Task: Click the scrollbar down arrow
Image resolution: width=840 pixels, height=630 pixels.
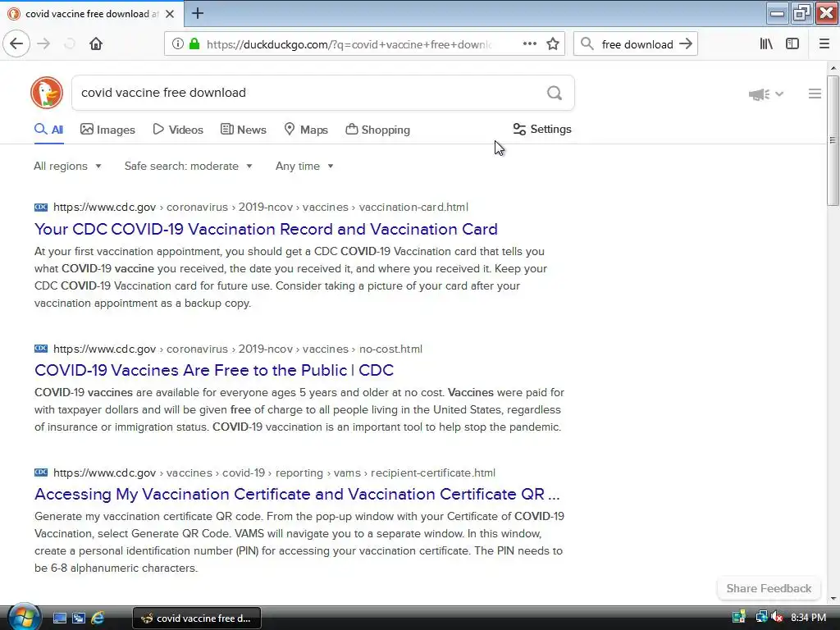Action: coord(833,599)
